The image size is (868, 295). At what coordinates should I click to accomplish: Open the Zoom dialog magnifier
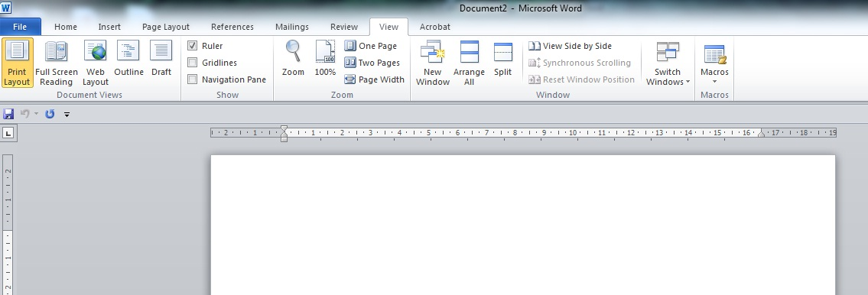[x=293, y=58]
